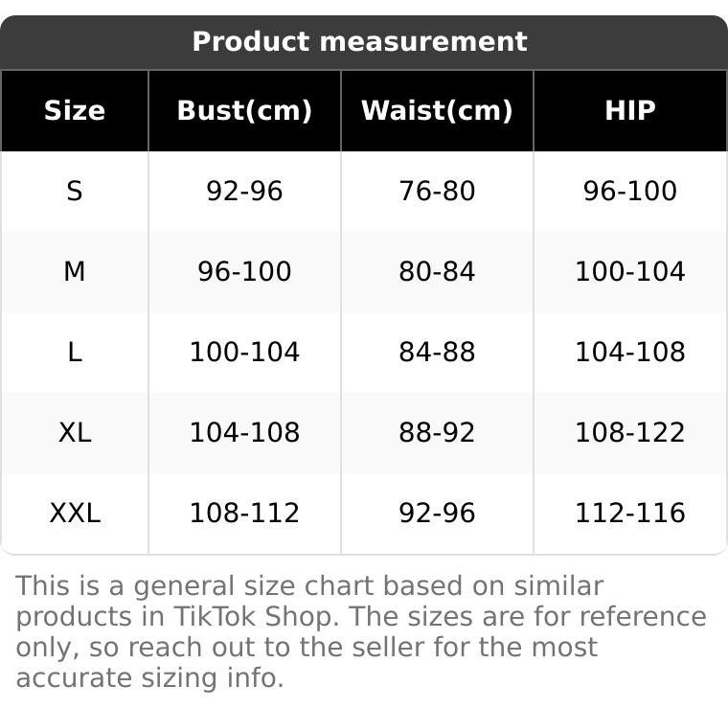The width and height of the screenshot is (728, 709).
Task: Click the L size row label
Action: (75, 353)
